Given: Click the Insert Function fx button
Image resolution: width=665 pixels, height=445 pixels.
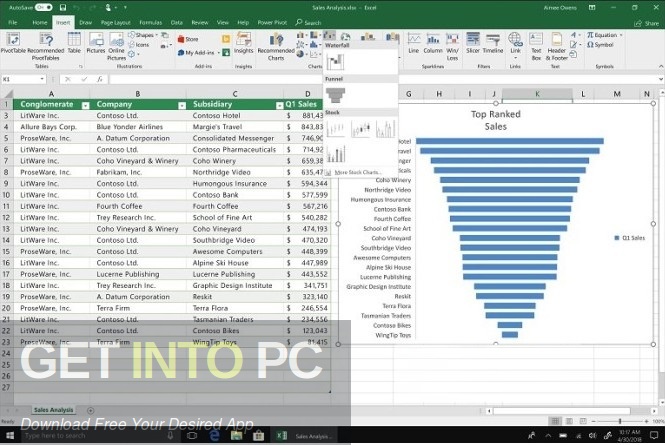Looking at the screenshot, I should point(99,79).
